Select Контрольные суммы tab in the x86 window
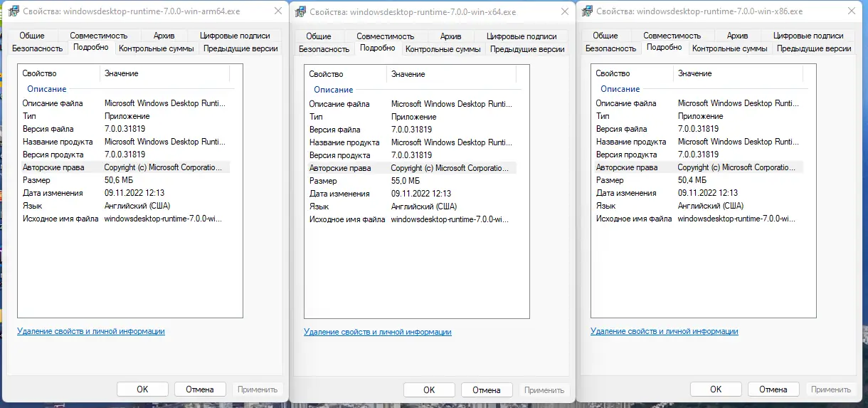Viewport: 868px width, 408px height. (730, 48)
